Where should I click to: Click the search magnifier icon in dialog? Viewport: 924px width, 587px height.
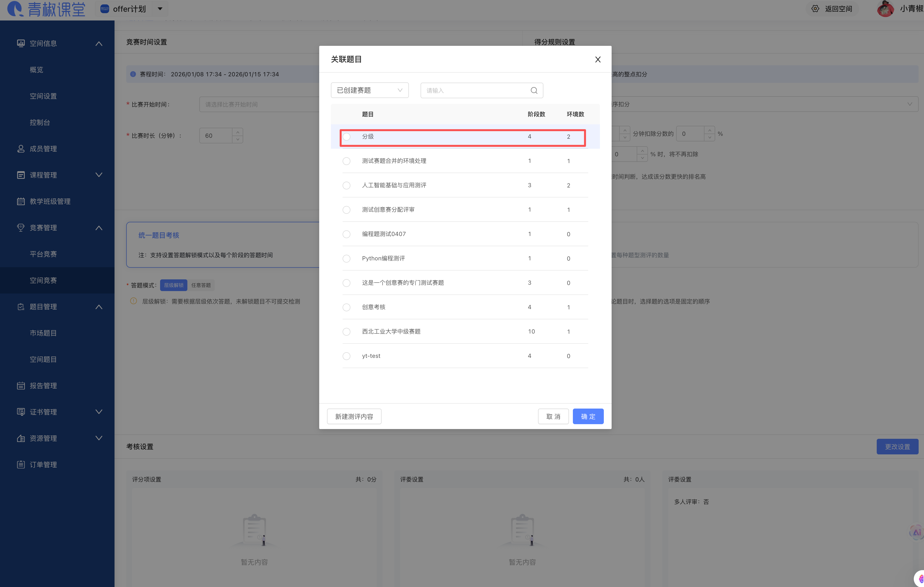point(534,91)
